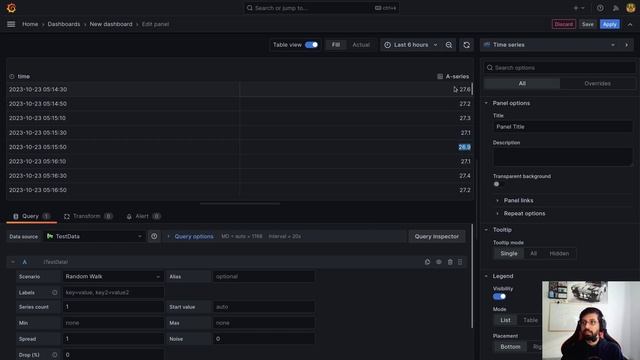Open the user profile avatar

(631, 8)
